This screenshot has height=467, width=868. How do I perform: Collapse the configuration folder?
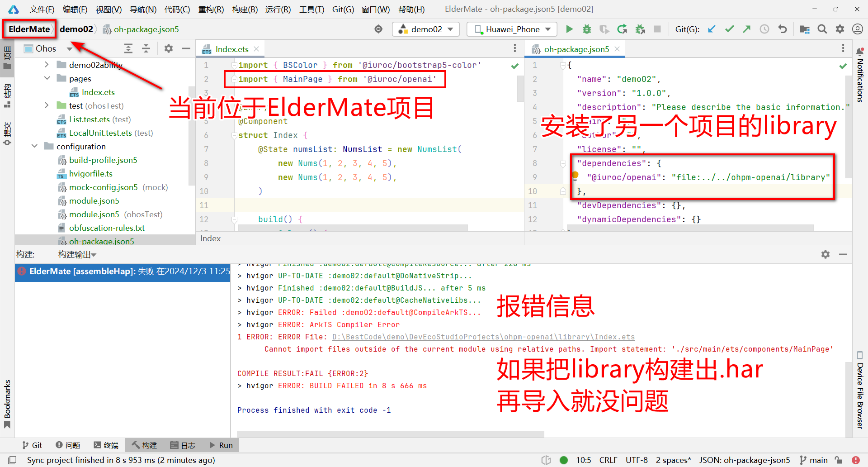tap(34, 146)
